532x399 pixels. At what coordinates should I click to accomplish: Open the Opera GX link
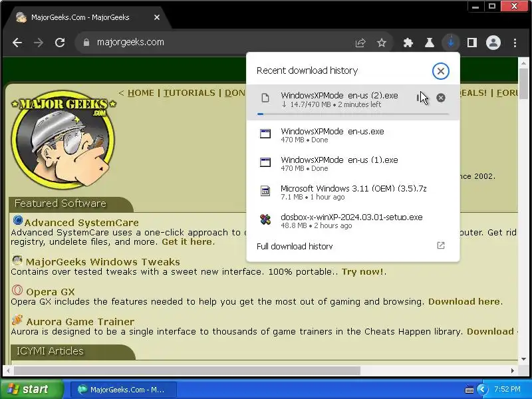[51, 292]
